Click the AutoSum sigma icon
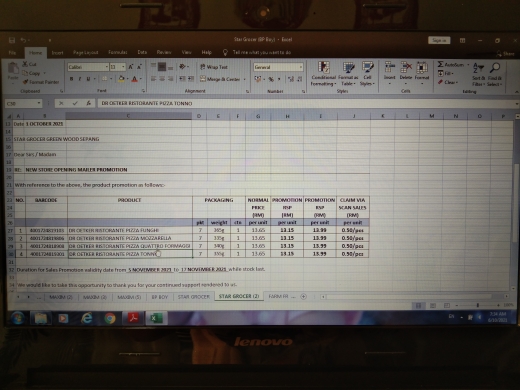520x390 pixels. (440, 64)
